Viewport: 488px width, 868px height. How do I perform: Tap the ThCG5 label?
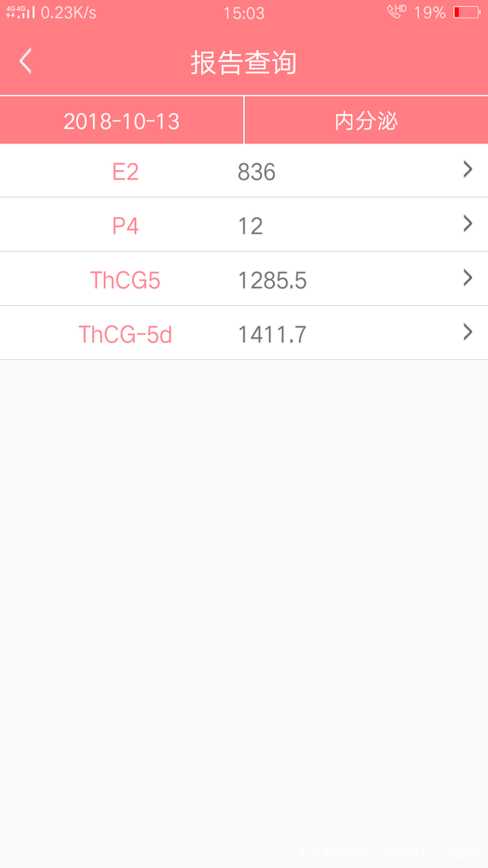125,281
